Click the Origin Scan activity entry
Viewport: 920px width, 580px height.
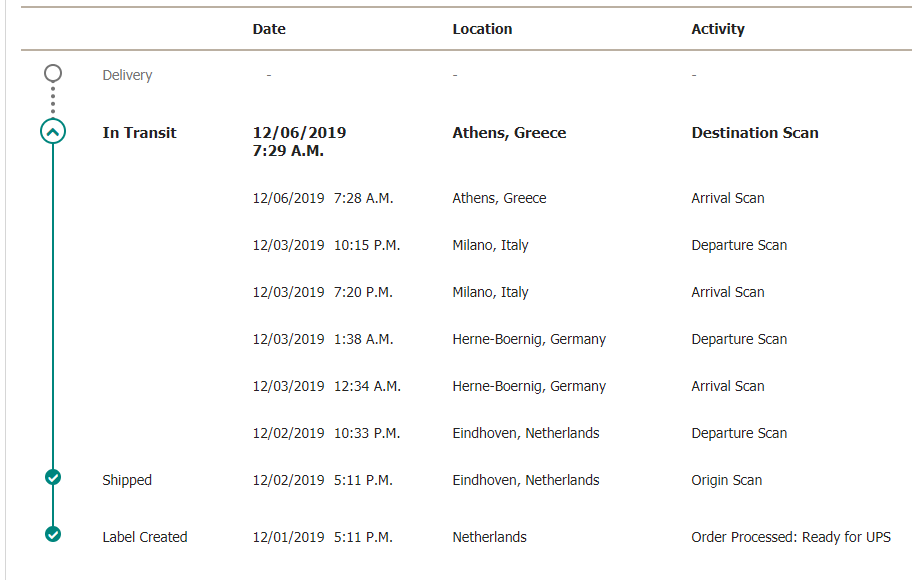pos(727,480)
